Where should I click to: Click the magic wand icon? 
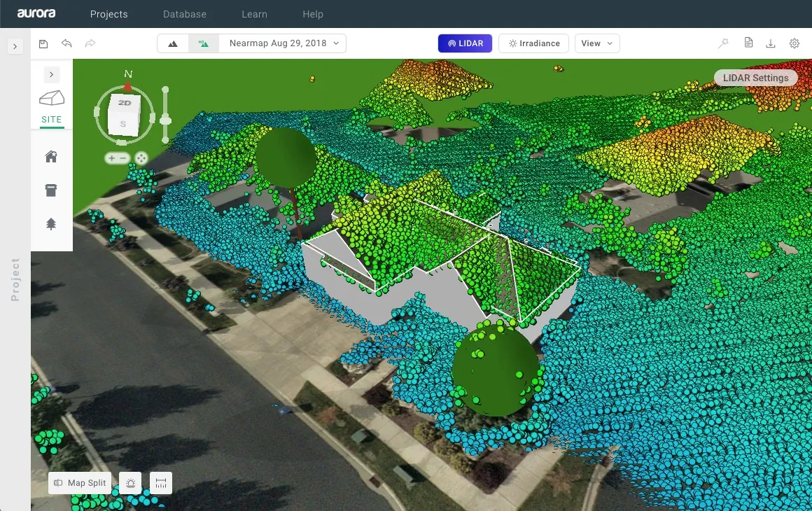click(x=723, y=43)
